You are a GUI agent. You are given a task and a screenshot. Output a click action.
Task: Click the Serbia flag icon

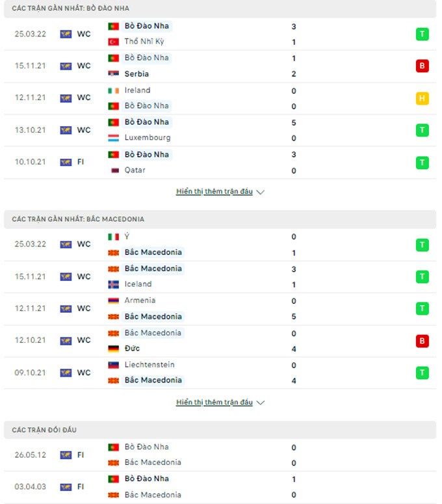[113, 74]
